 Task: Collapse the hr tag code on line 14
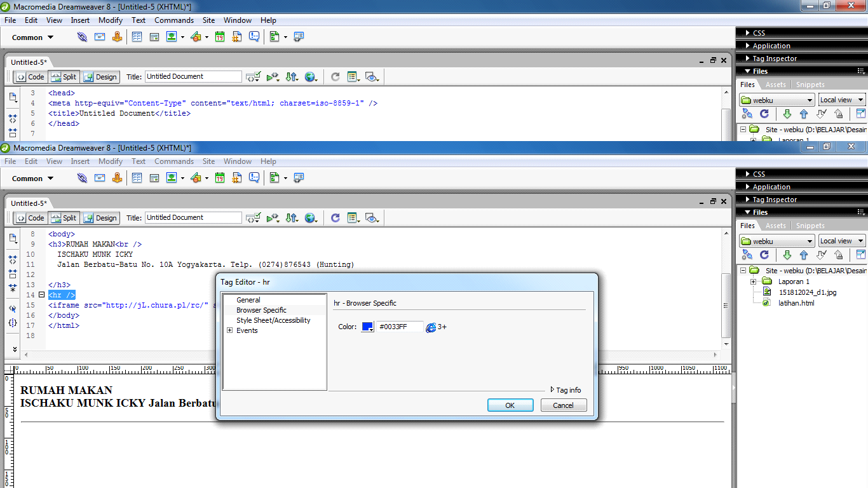42,295
